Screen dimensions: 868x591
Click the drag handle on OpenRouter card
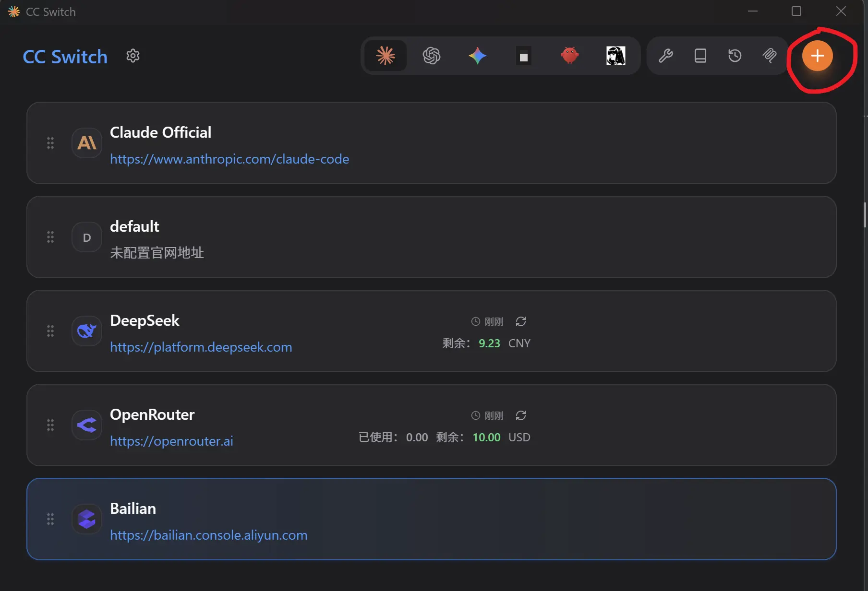(x=50, y=425)
